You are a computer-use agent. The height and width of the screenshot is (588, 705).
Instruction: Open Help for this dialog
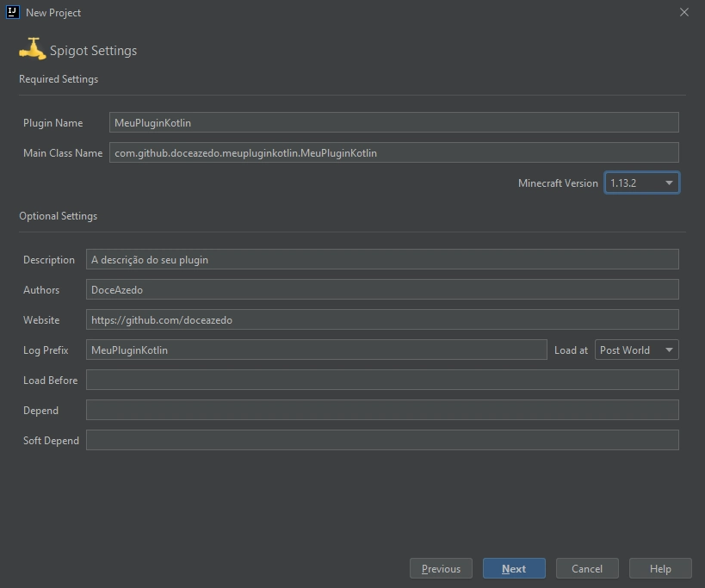[x=660, y=568]
